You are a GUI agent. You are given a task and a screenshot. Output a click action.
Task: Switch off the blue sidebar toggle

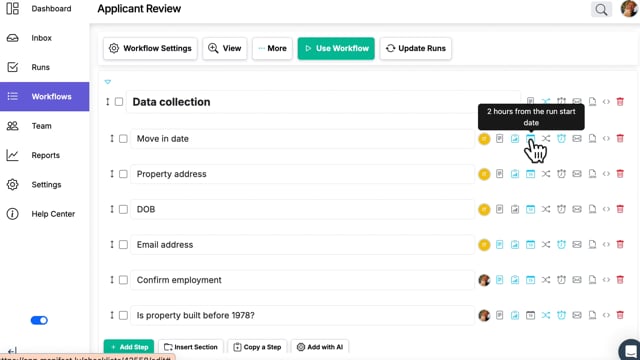pyautogui.click(x=39, y=320)
